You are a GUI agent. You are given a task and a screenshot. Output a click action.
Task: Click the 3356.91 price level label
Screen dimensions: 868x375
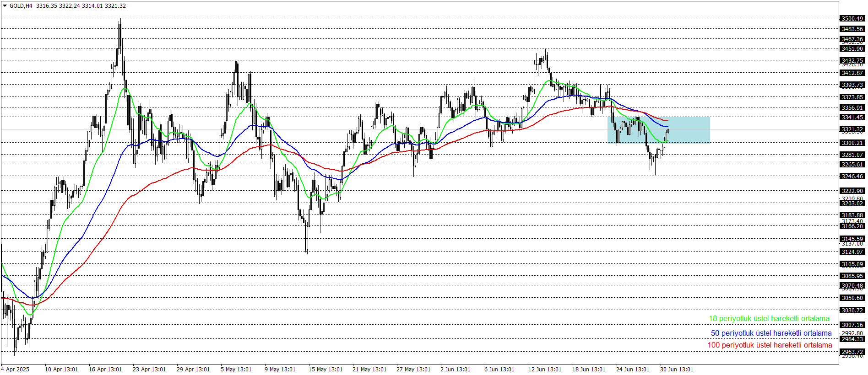852,108
